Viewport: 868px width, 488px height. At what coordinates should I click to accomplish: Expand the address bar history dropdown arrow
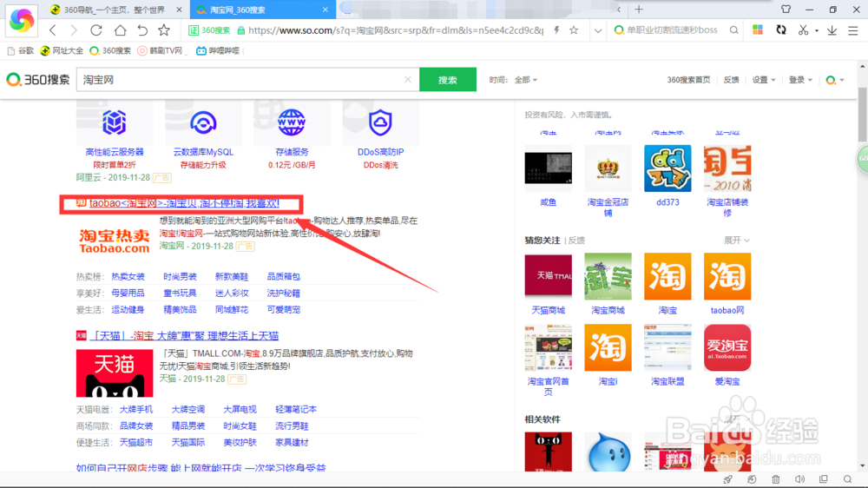(598, 31)
